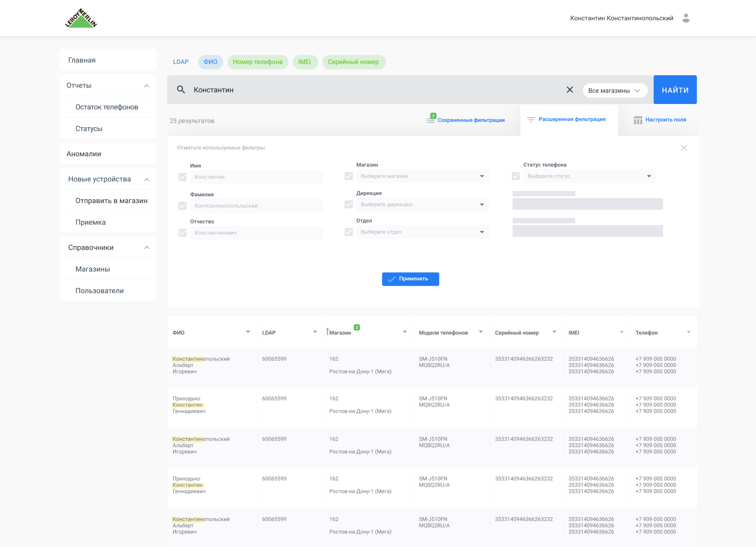
Task: Open the Статусы report
Action: [108, 128]
